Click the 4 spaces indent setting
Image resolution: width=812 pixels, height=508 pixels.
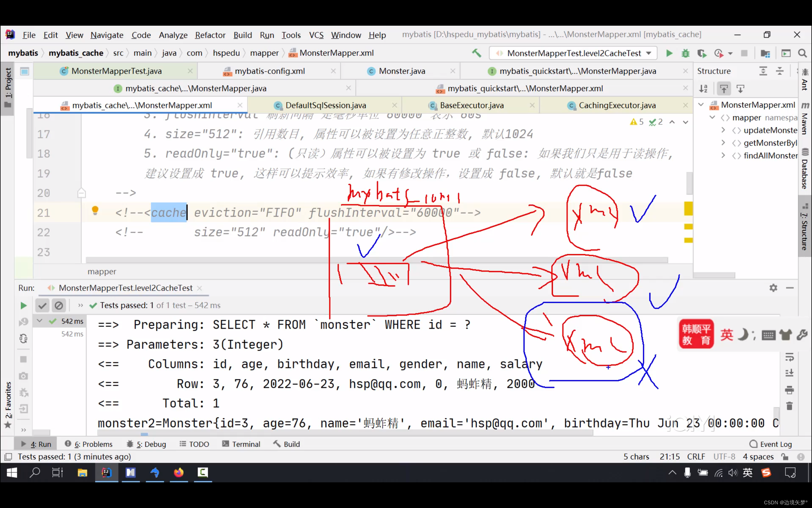[758, 457]
